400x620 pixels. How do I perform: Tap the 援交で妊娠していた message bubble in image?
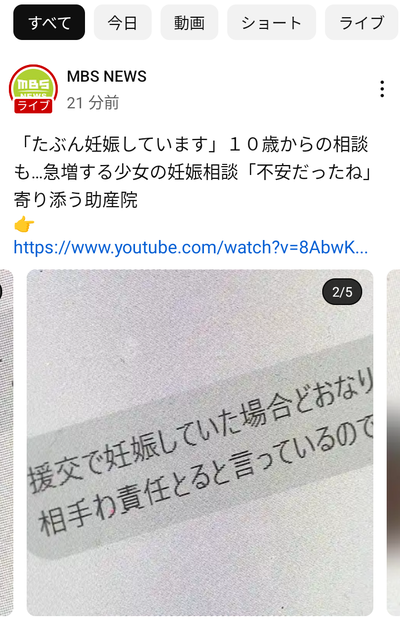point(200,448)
